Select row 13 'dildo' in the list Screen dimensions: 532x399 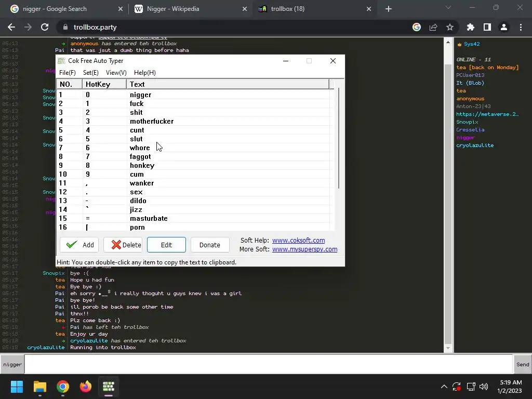193,201
